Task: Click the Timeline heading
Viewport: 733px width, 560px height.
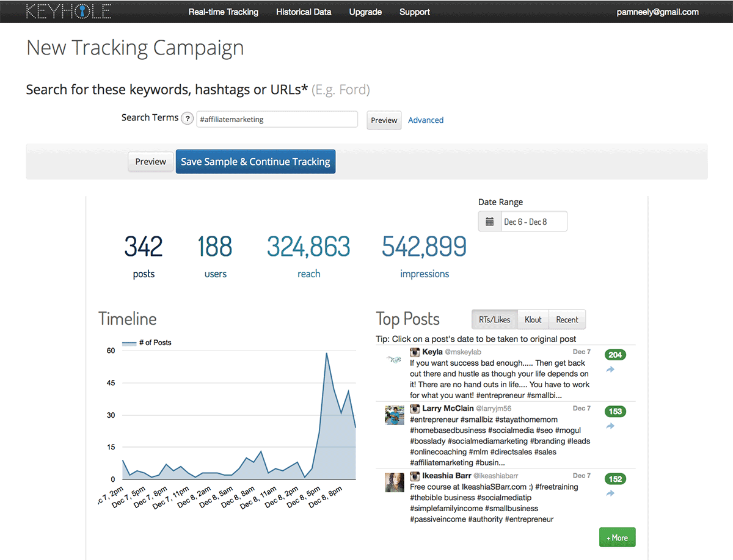Action: click(x=128, y=319)
